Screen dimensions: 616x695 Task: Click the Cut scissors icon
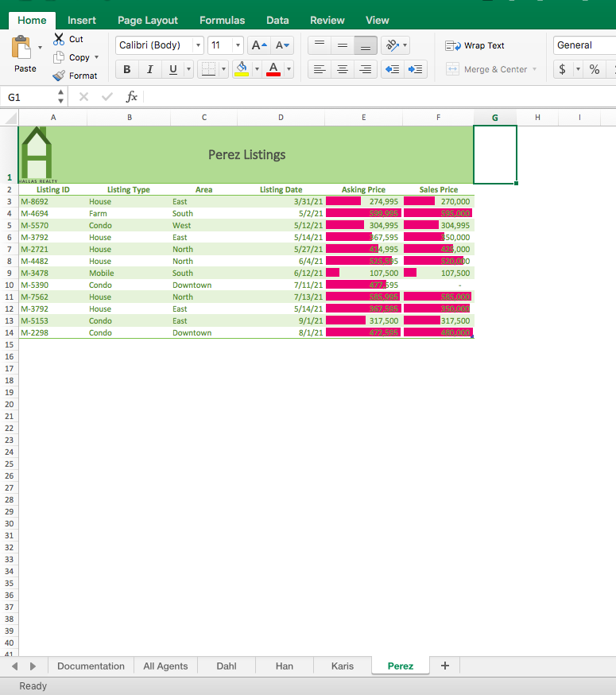pyautogui.click(x=59, y=39)
